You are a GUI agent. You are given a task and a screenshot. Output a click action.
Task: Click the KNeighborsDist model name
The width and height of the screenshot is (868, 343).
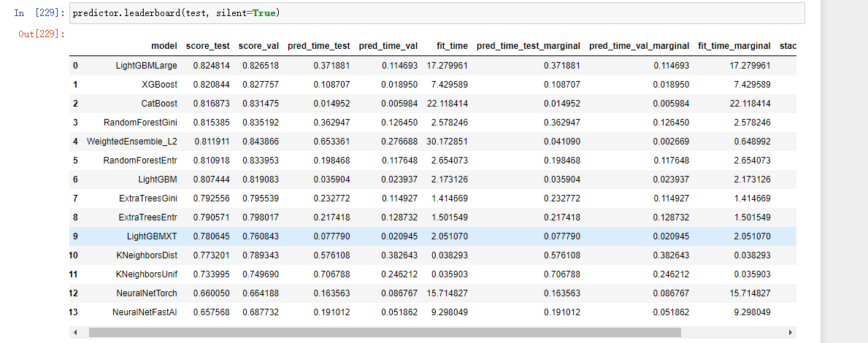[146, 255]
